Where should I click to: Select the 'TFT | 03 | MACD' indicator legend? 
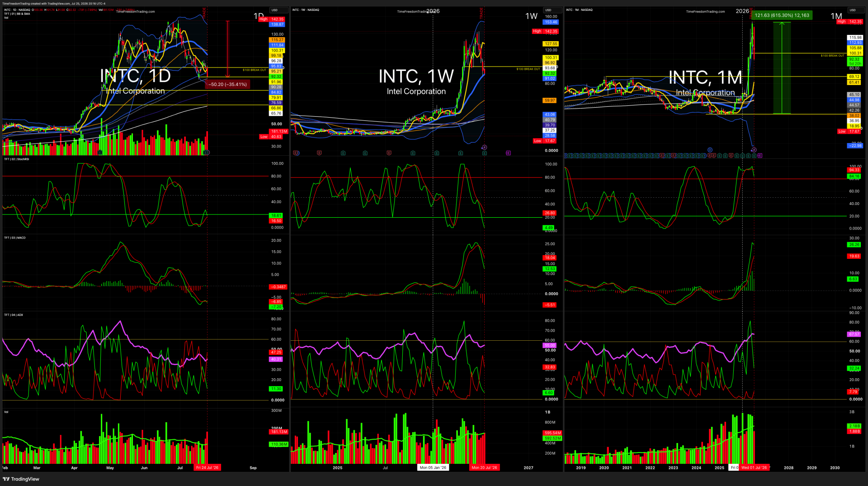pyautogui.click(x=15, y=238)
